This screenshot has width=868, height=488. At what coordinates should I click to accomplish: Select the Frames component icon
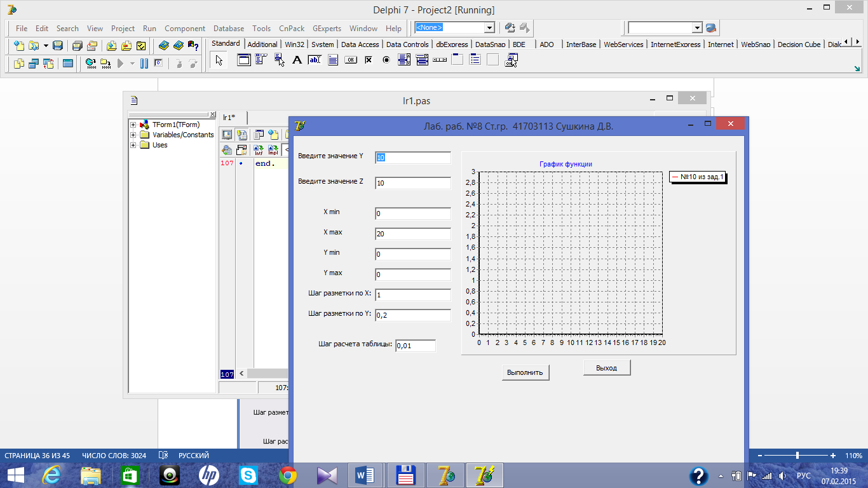(x=243, y=60)
